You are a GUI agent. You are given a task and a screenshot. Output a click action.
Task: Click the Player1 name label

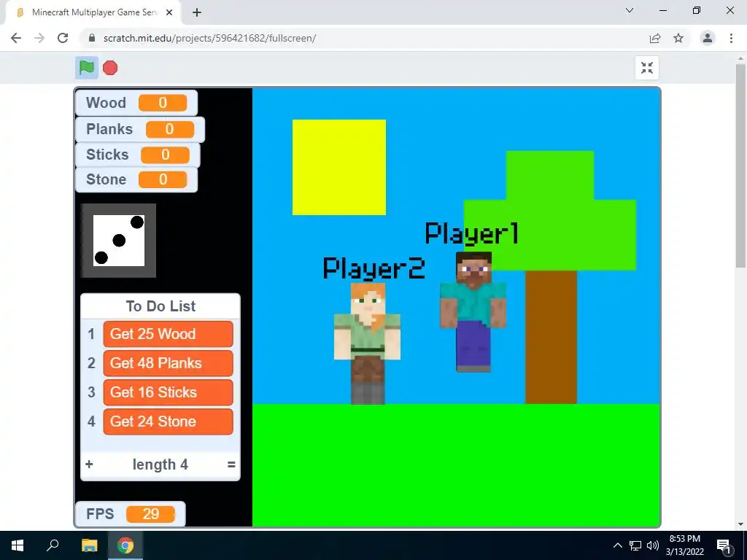coord(472,234)
